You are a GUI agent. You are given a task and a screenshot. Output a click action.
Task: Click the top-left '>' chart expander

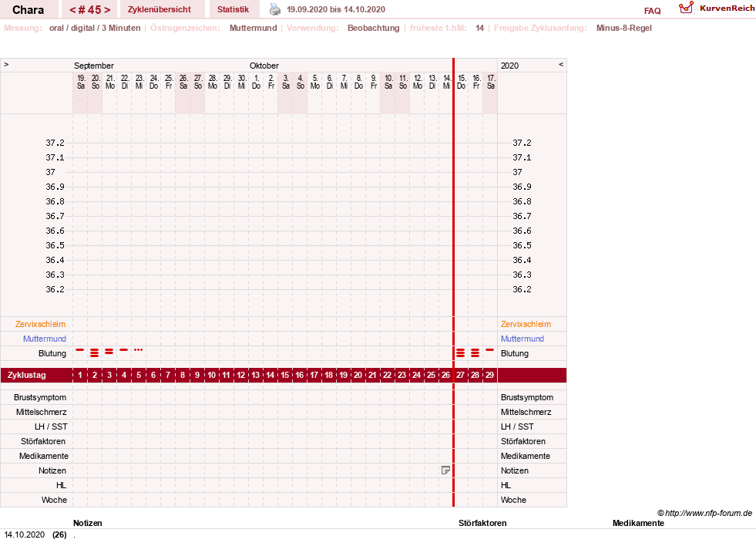tap(6, 64)
